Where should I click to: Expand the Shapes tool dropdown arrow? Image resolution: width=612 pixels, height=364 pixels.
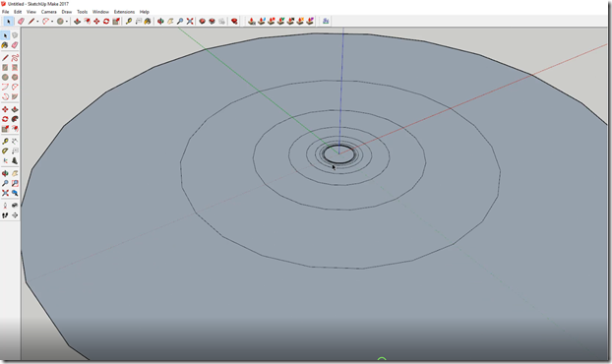click(66, 22)
